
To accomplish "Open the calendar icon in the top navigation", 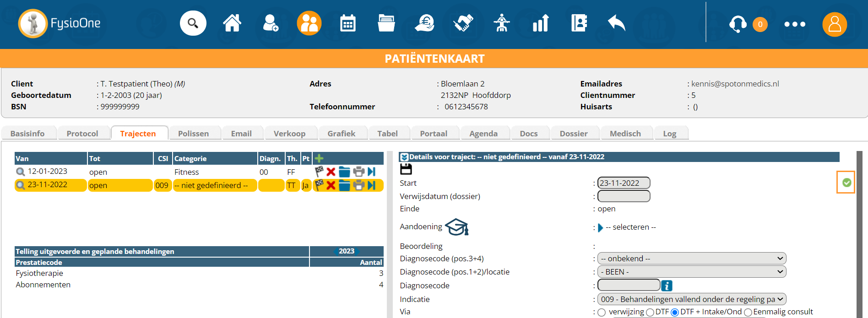I will coord(347,23).
